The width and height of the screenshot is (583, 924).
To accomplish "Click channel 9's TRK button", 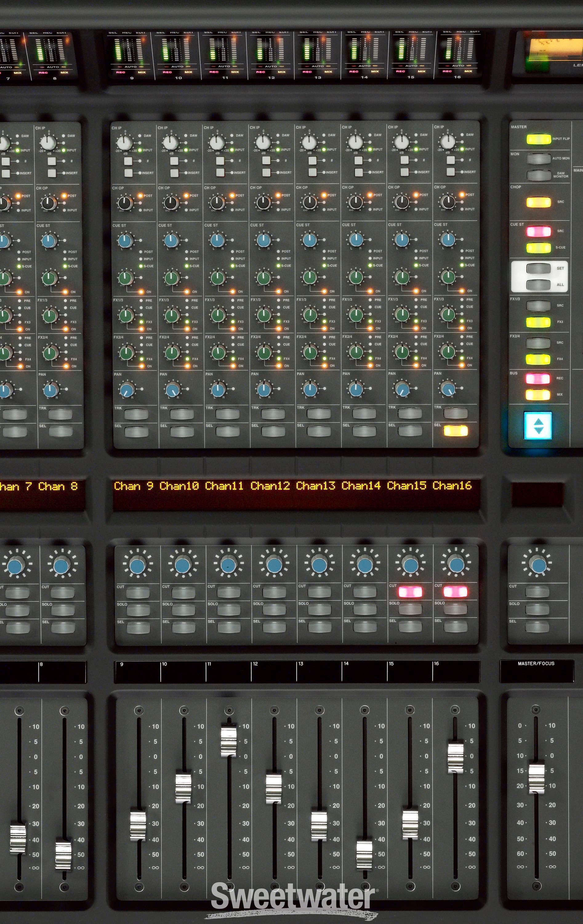I will 136,414.
